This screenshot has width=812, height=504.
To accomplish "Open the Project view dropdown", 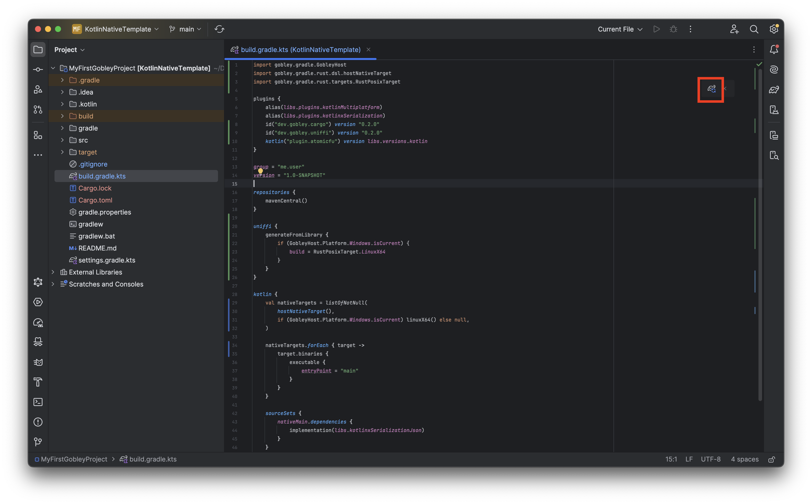I will [x=69, y=50].
